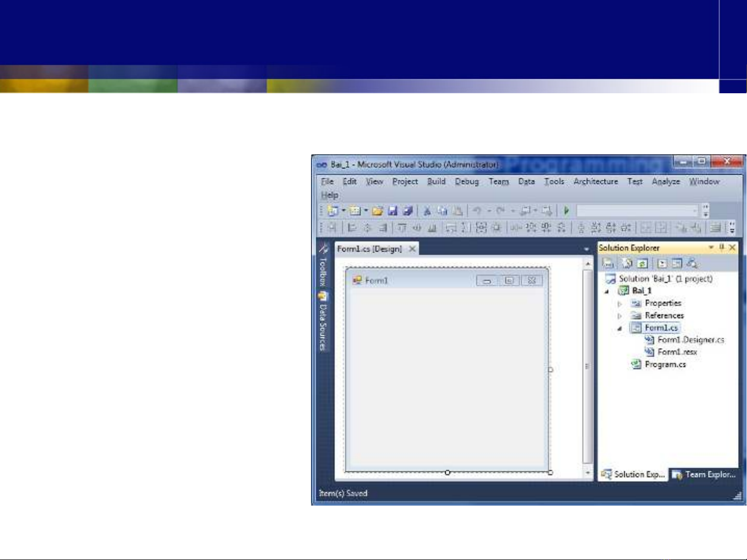Click Show All Files icon in Solution Explorer
This screenshot has width=747, height=560.
pyautogui.click(x=627, y=264)
